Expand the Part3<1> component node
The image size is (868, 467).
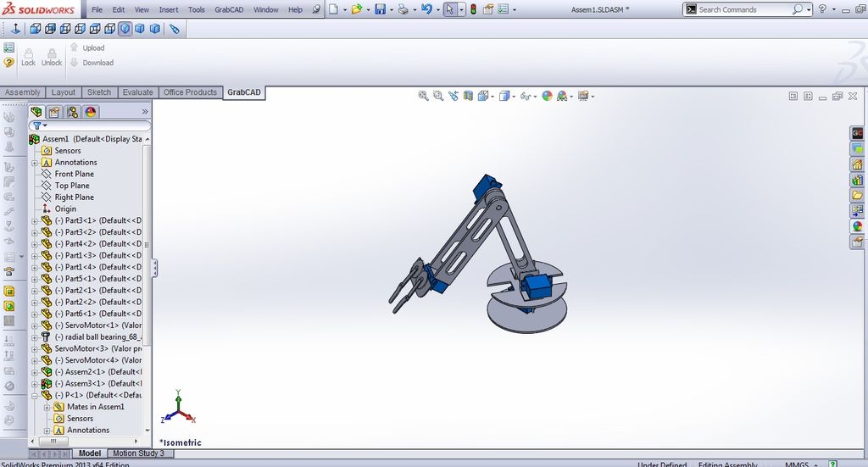(35, 220)
